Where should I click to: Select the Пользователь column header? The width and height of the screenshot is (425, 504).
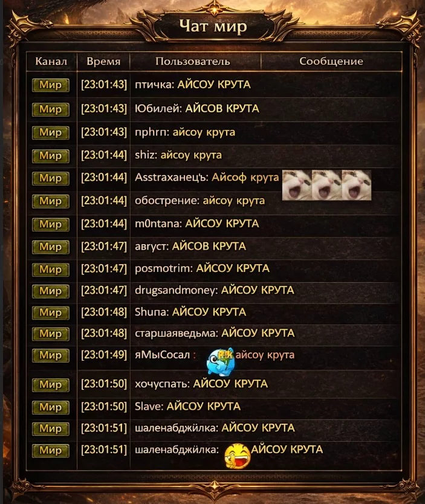193,61
